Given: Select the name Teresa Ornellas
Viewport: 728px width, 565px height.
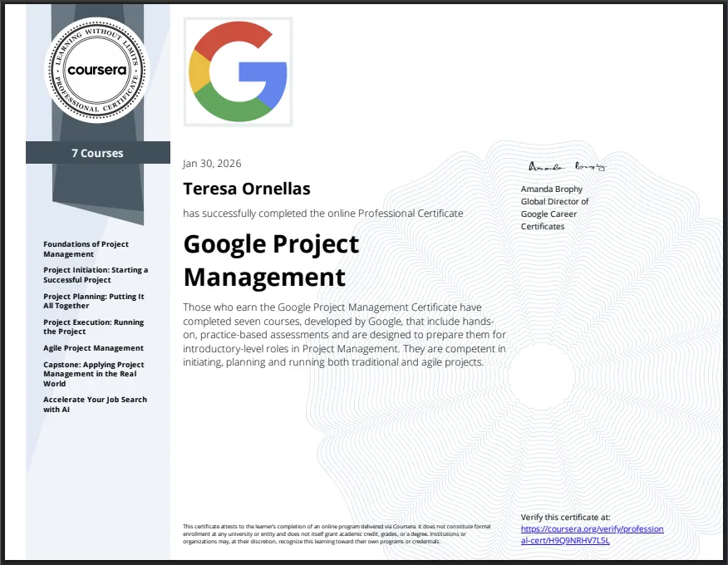Looking at the screenshot, I should point(247,189).
